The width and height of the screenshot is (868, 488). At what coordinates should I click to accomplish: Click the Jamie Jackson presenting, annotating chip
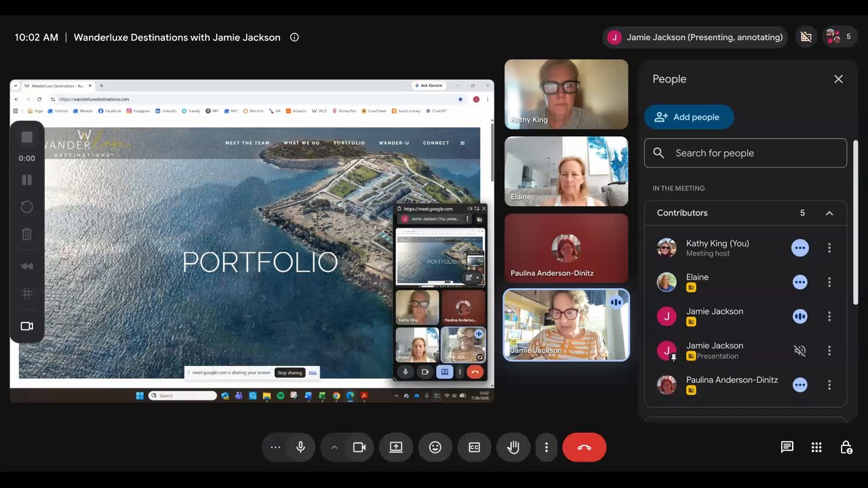(x=695, y=37)
